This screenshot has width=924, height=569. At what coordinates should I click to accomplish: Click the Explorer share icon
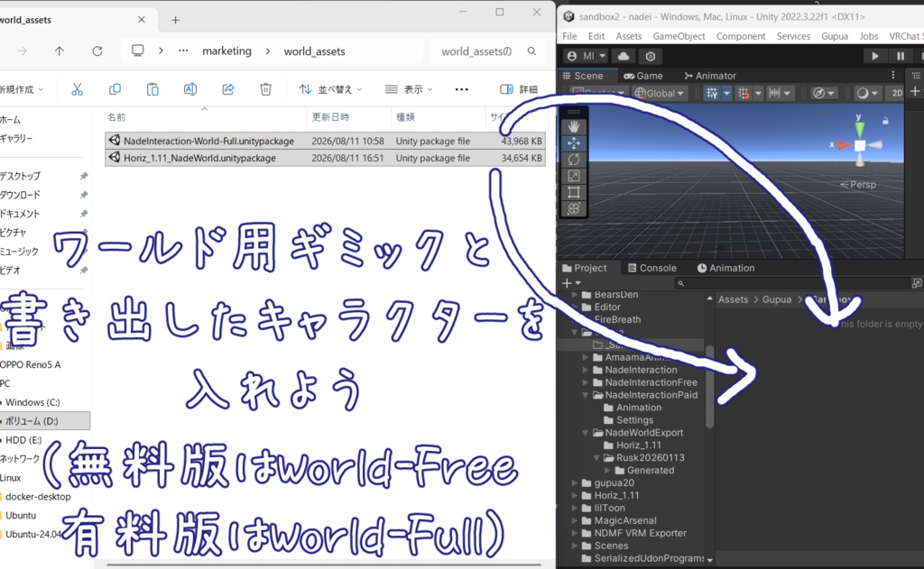tap(228, 89)
